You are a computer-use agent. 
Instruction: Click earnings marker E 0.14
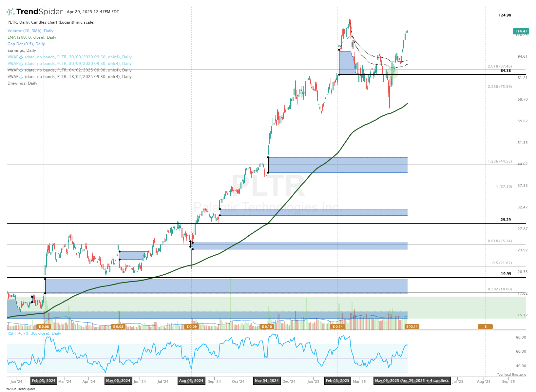[x=338, y=326]
